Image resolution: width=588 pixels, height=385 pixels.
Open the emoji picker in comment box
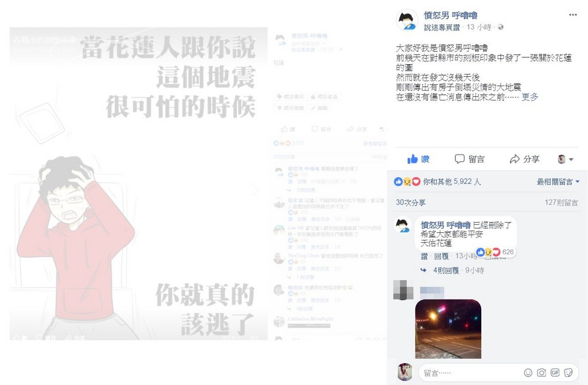pos(528,372)
